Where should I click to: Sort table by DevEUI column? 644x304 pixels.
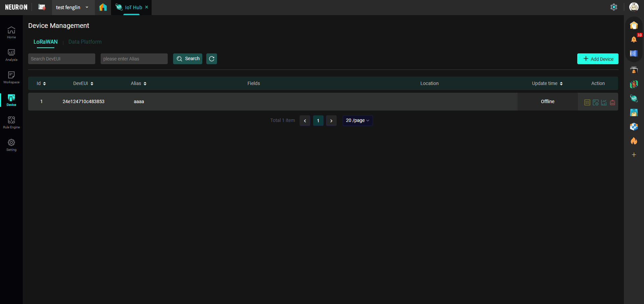pyautogui.click(x=83, y=83)
